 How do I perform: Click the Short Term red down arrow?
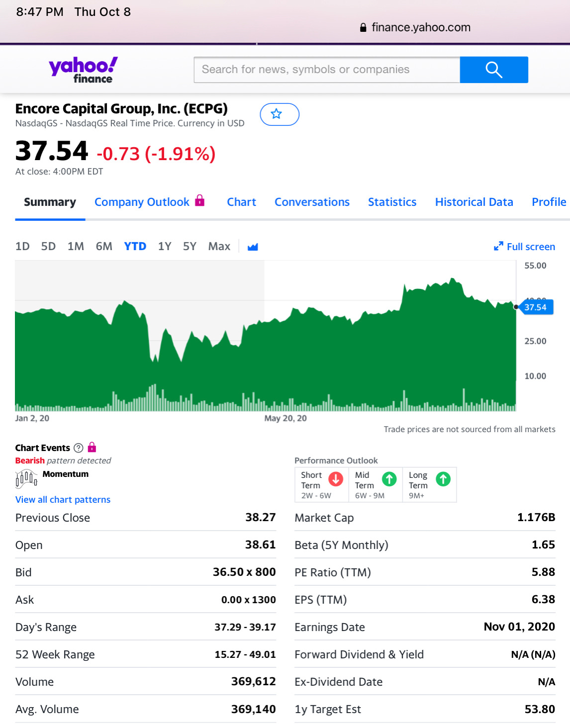tap(336, 479)
